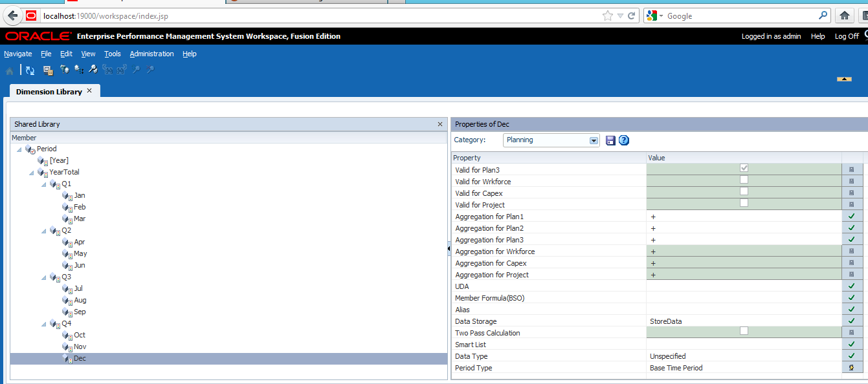Click the cube sort-arrows toolbar icon
The image size is (868, 384).
pyautogui.click(x=79, y=69)
